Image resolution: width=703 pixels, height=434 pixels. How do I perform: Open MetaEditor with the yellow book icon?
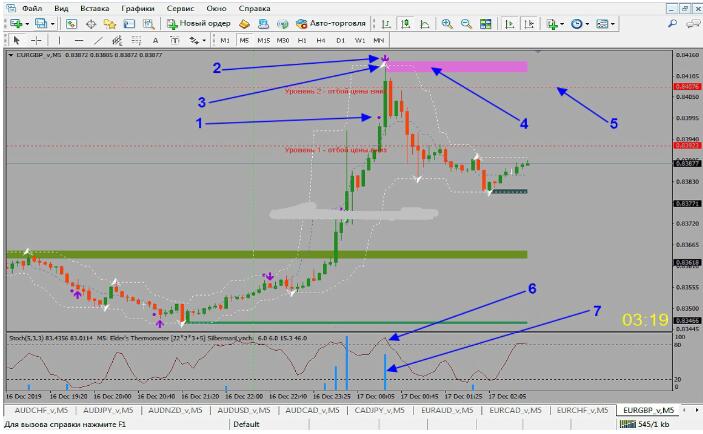(x=244, y=24)
